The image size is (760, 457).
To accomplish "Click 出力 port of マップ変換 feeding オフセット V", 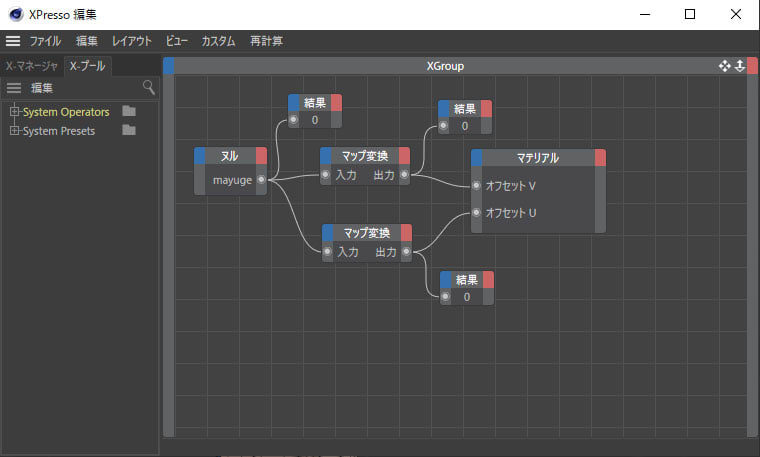I will [404, 174].
